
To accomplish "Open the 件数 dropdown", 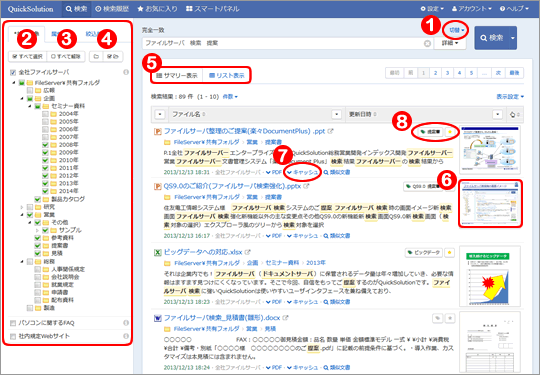I will 230,97.
